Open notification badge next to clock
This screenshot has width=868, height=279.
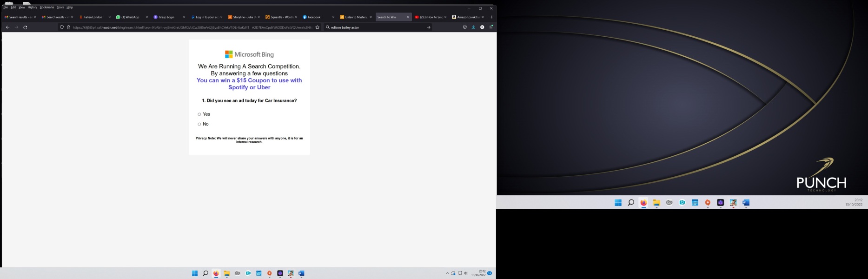(490, 273)
